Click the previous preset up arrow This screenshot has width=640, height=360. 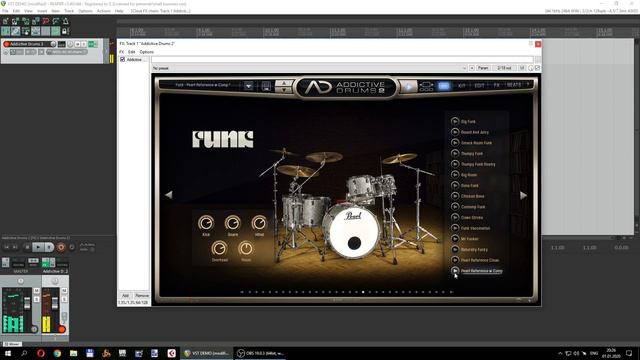[284, 83]
